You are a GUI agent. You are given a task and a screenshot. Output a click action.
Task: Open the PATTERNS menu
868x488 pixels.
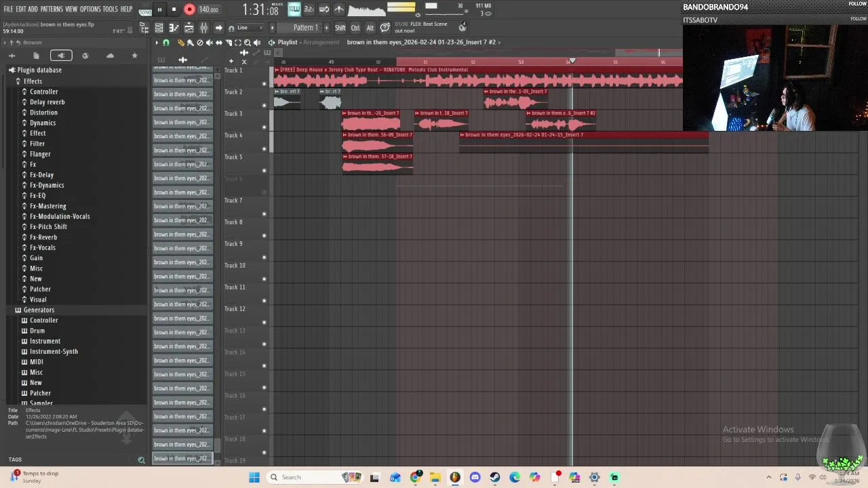[x=52, y=9]
